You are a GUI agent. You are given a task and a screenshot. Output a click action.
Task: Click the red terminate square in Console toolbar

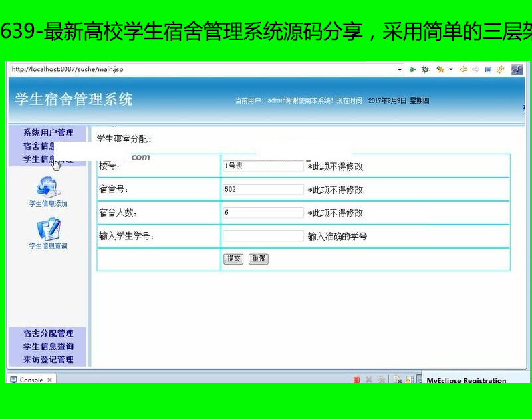tap(356, 380)
